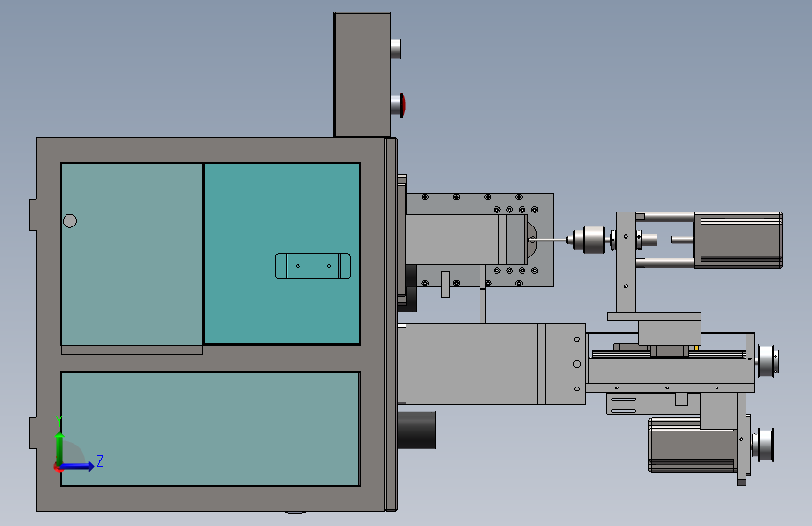The width and height of the screenshot is (812, 526).
Task: Select the silver push button above the red one
Action: 395,49
